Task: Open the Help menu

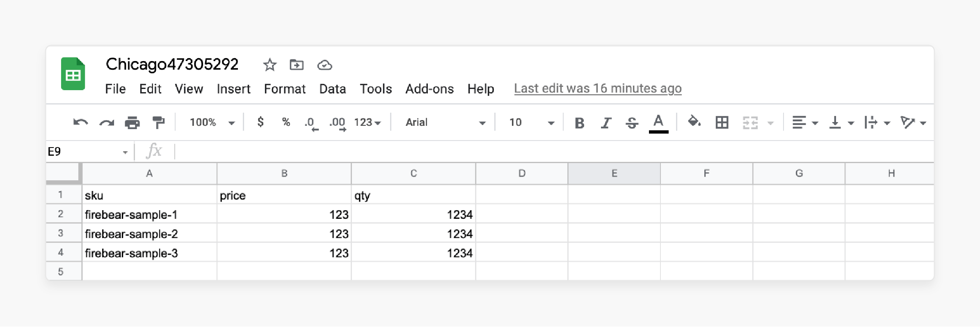Action: [481, 89]
